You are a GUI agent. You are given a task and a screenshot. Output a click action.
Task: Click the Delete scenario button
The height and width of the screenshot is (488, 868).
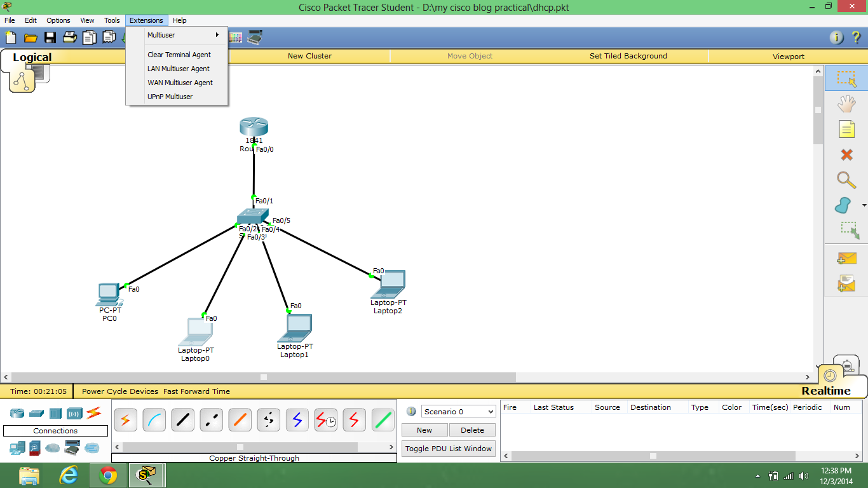tap(472, 430)
